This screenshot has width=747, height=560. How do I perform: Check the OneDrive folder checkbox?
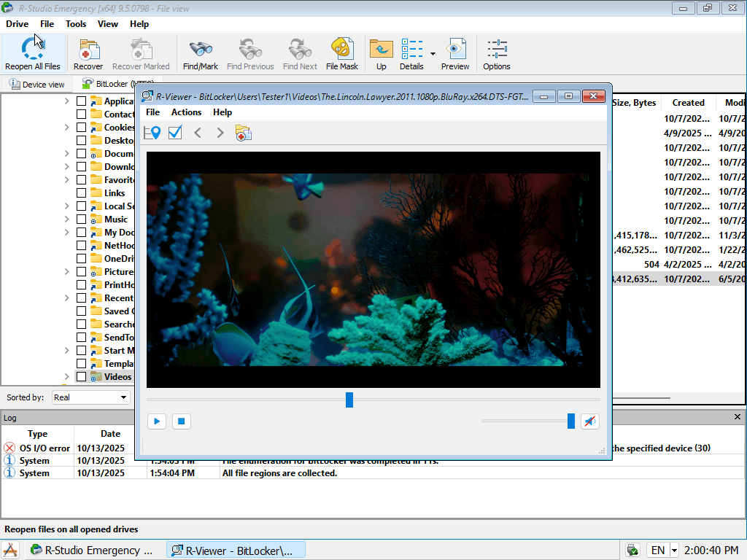click(x=82, y=259)
